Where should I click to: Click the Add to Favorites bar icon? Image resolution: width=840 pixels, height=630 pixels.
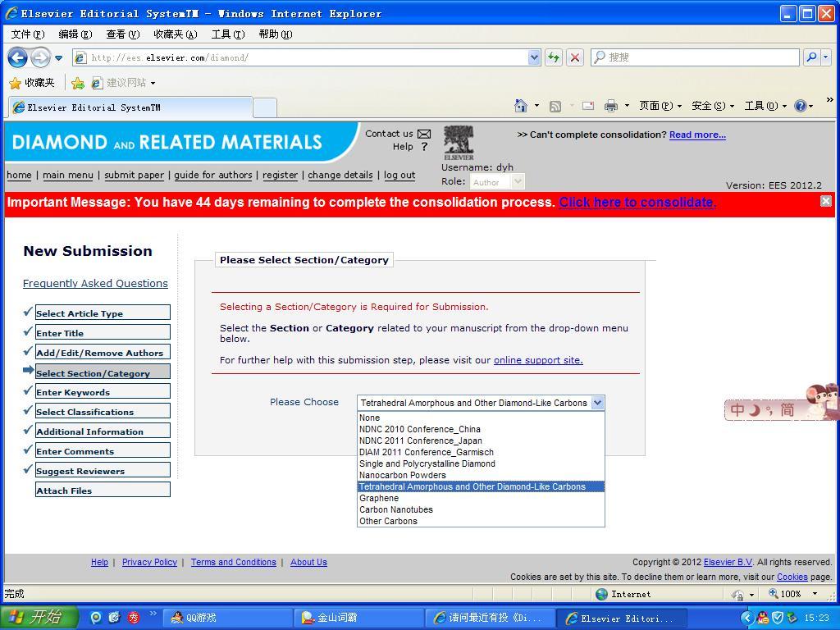[78, 83]
